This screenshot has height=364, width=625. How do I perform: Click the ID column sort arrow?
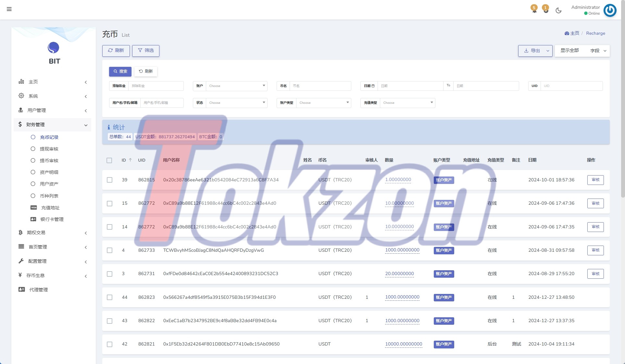point(130,160)
